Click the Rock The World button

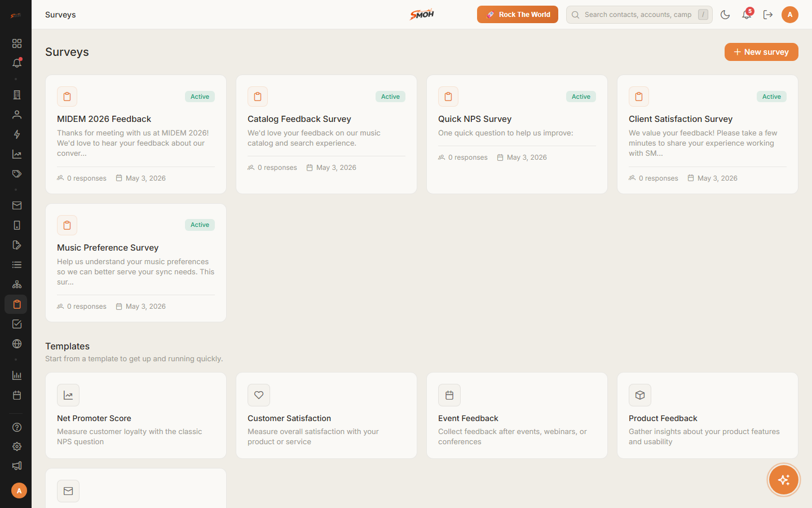(x=518, y=15)
